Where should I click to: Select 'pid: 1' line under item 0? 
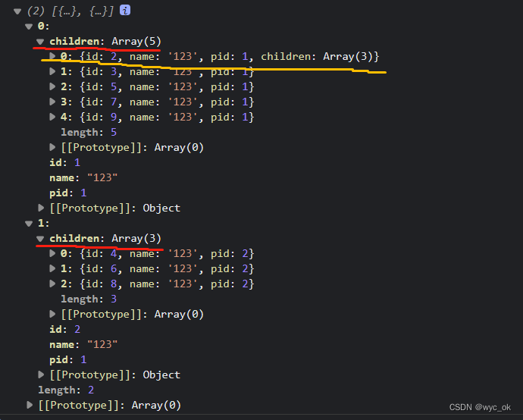coord(68,193)
